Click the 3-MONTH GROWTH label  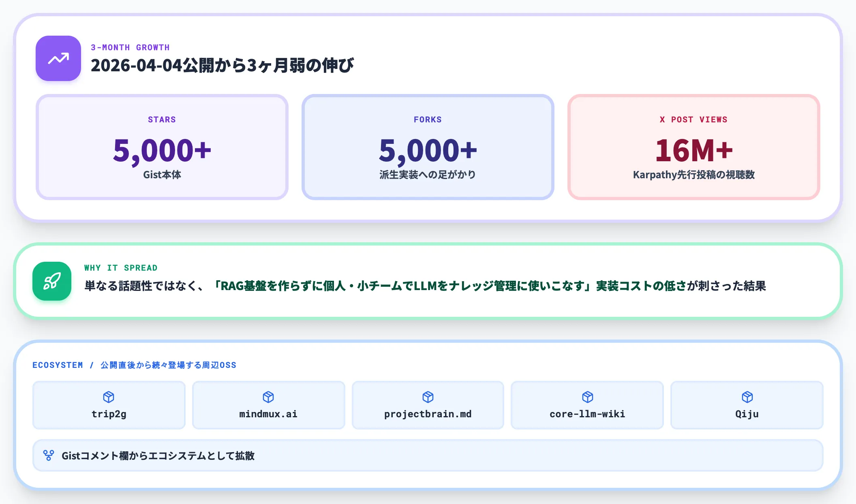(130, 47)
